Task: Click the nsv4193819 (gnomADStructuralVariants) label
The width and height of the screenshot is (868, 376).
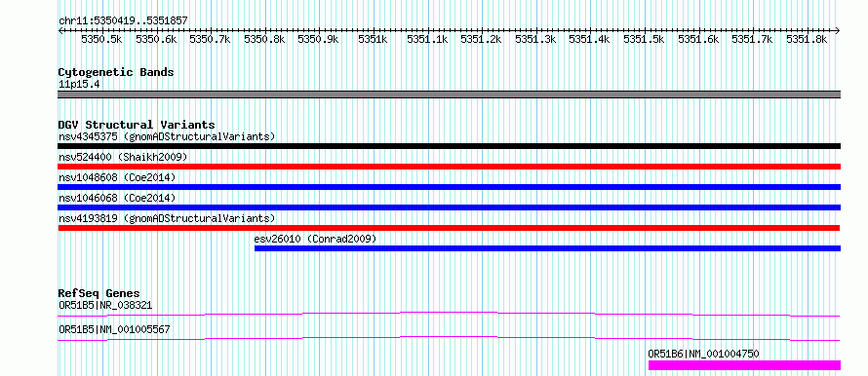Action: pyautogui.click(x=167, y=218)
